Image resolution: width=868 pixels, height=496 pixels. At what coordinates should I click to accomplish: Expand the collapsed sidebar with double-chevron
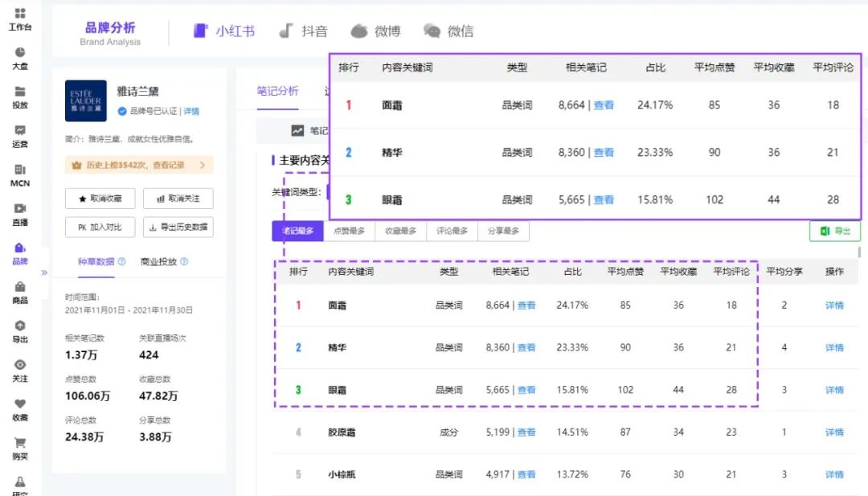pos(44,273)
